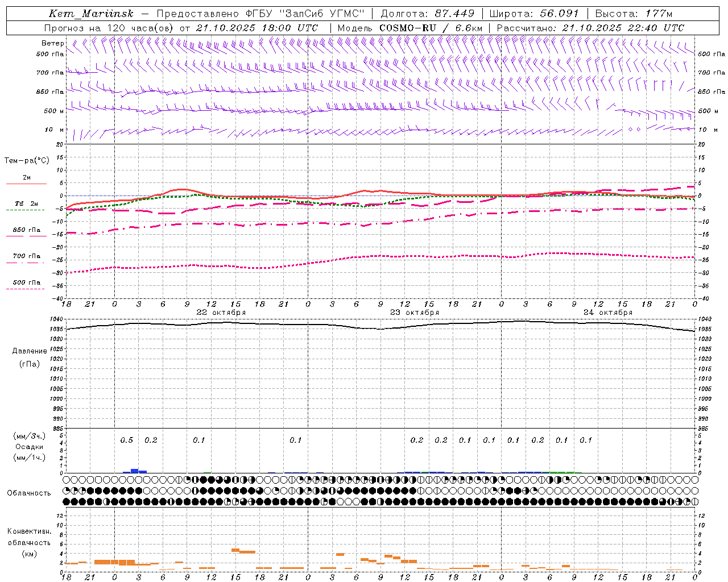The height and width of the screenshot is (582, 728).
Task: Click the provider text ФГБУ "ЗапСиб УГМС"
Action: click(x=305, y=14)
